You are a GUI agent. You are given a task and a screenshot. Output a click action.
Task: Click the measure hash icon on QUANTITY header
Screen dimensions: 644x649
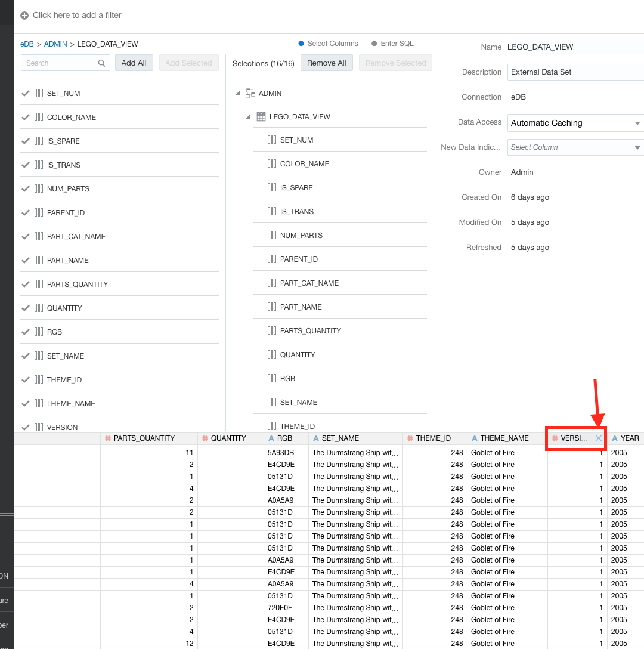point(205,438)
